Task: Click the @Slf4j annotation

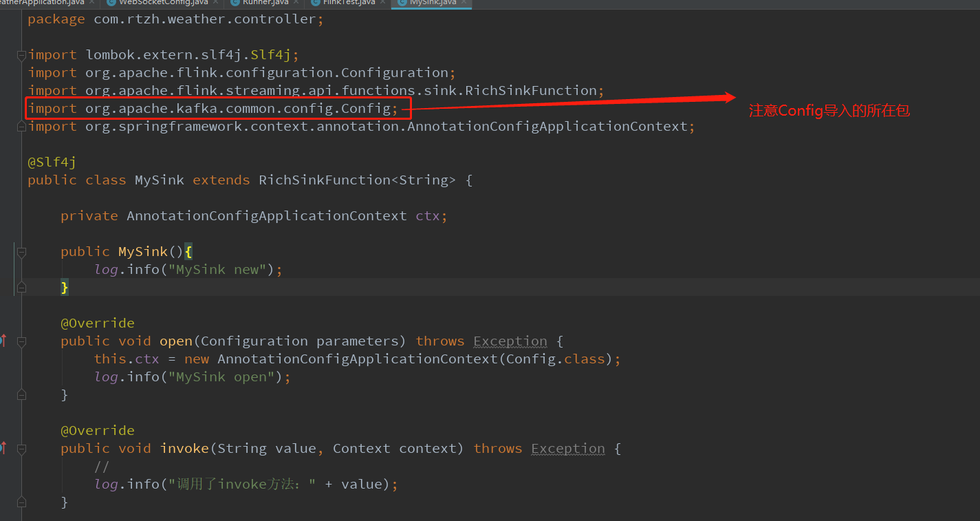Action: 52,162
